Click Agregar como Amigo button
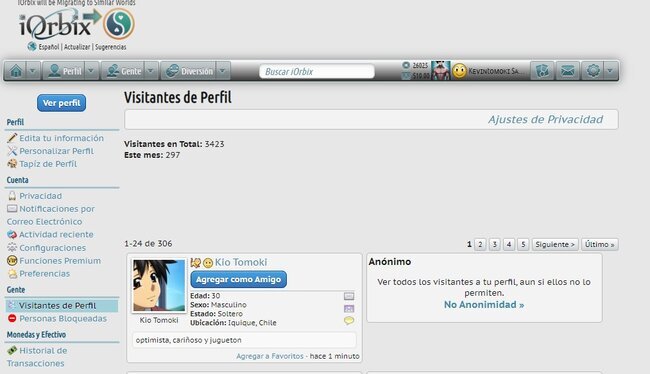 [x=238, y=279]
